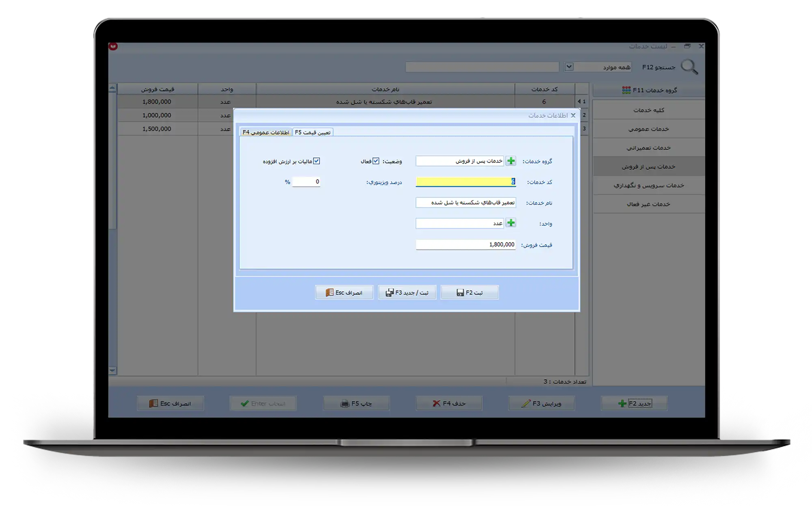Click the sale price input field
812x506 pixels.
(x=465, y=245)
